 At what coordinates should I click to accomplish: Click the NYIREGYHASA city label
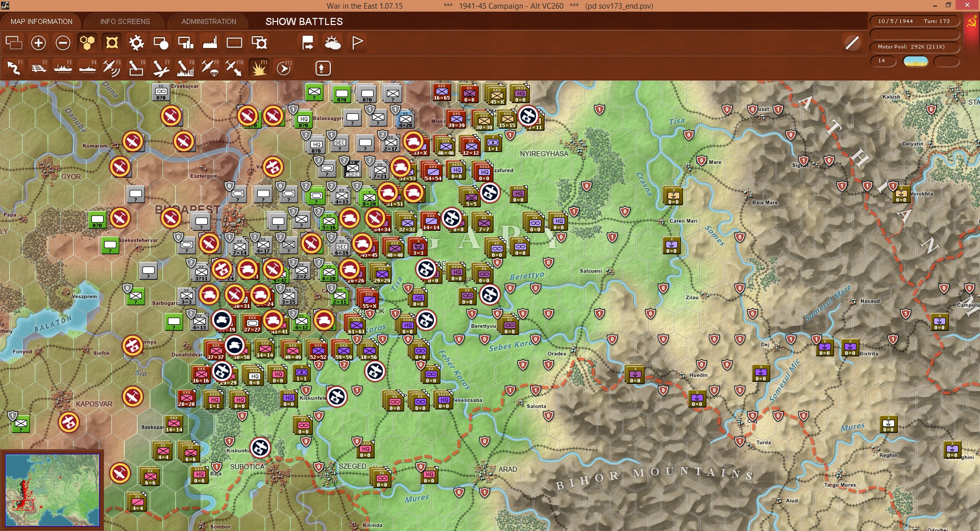click(544, 154)
